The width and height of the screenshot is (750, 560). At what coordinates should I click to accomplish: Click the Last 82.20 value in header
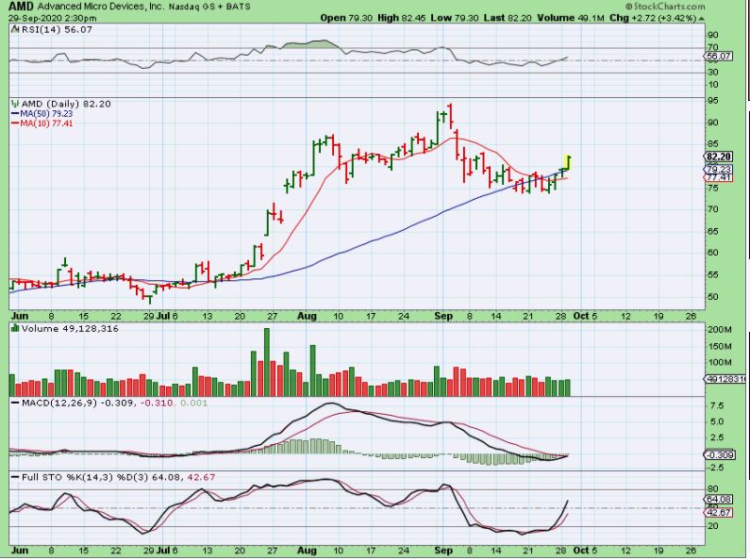(508, 18)
